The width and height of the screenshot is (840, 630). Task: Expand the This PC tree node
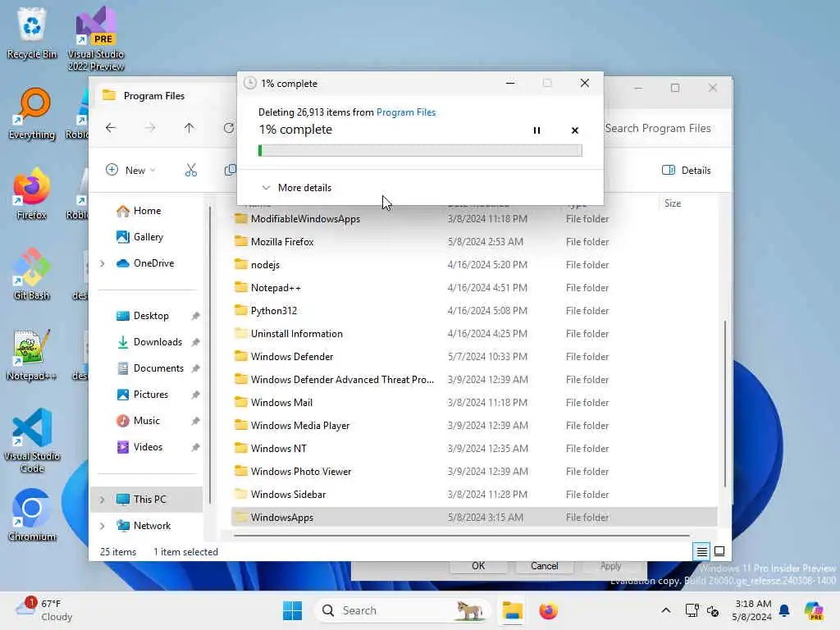(103, 500)
